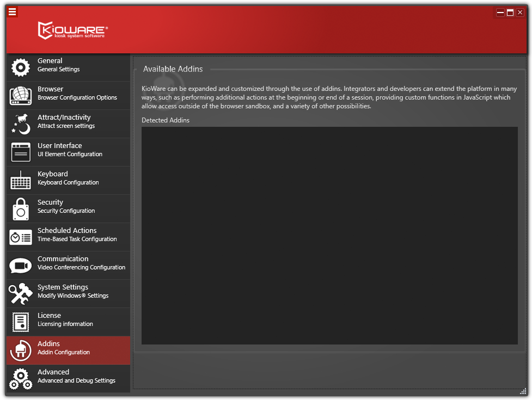Open Browser Configuration Options
This screenshot has height=400, width=532.
click(x=68, y=96)
